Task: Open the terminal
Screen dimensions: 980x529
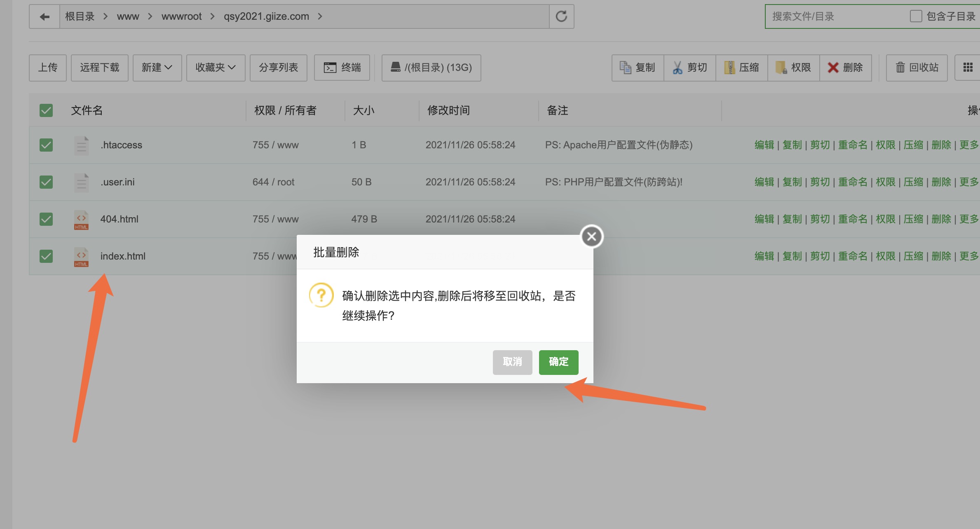Action: [342, 68]
